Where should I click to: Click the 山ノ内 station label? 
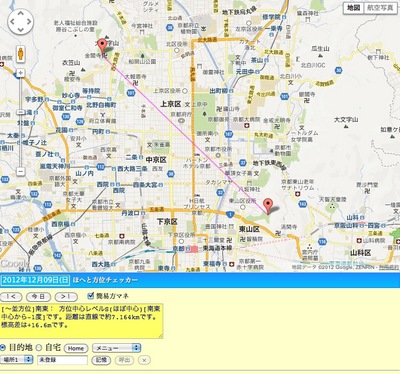pos(84,173)
